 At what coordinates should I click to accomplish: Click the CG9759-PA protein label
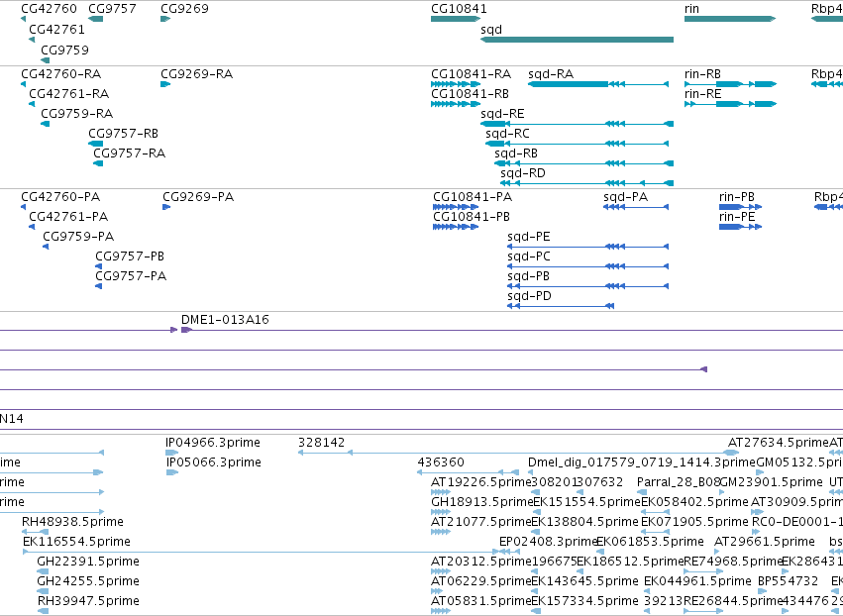(x=78, y=237)
